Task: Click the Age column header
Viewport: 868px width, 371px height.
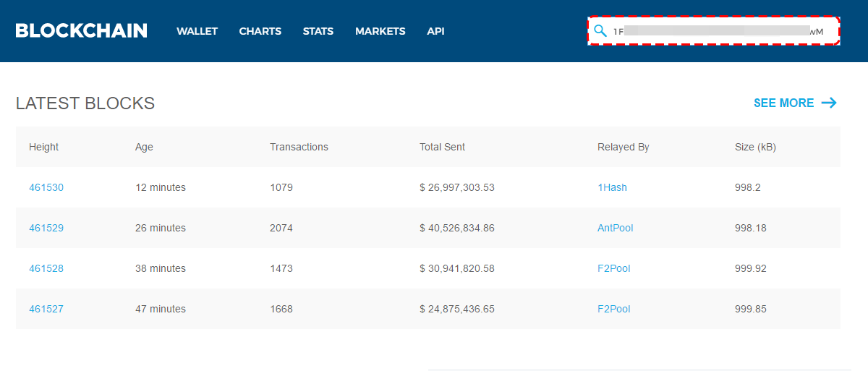Action: (x=144, y=147)
